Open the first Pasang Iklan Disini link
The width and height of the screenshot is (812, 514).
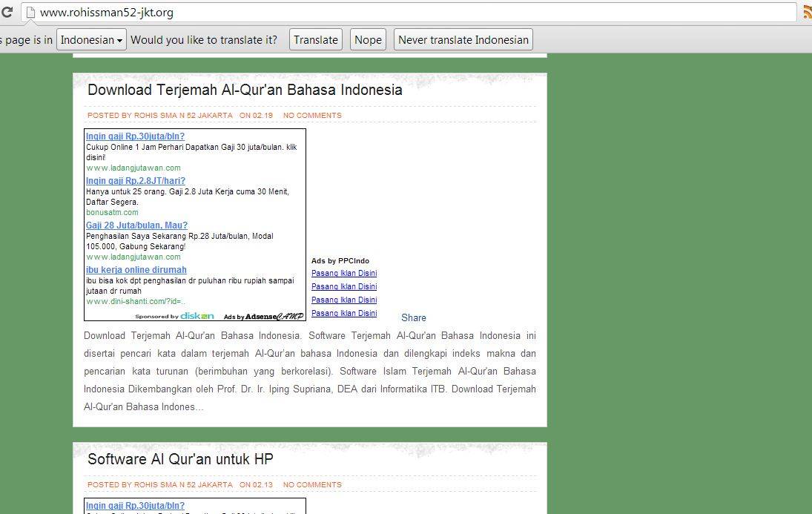click(x=344, y=273)
